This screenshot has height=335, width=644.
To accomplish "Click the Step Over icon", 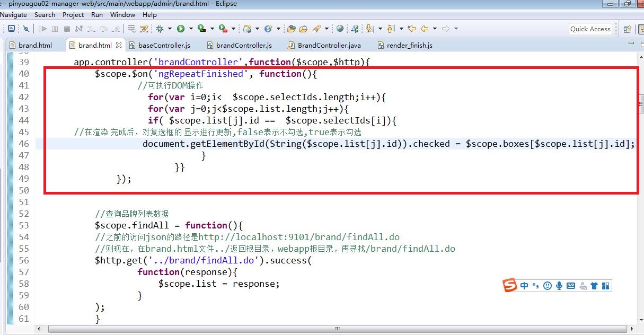I will click(103, 29).
